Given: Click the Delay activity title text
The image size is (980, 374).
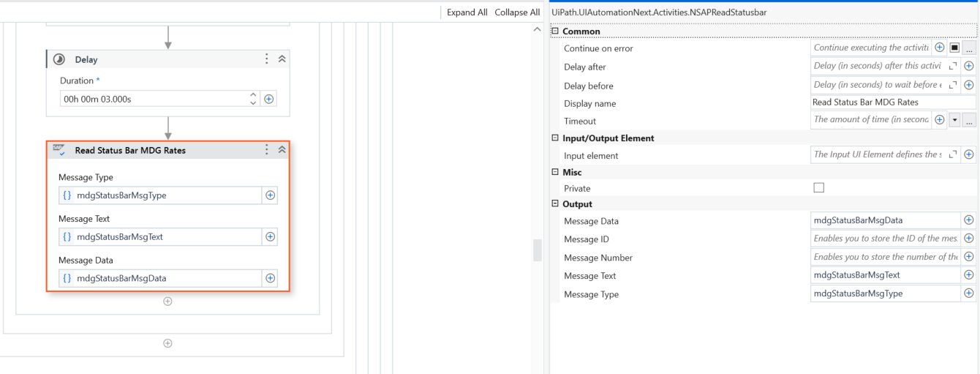Looking at the screenshot, I should (86, 59).
